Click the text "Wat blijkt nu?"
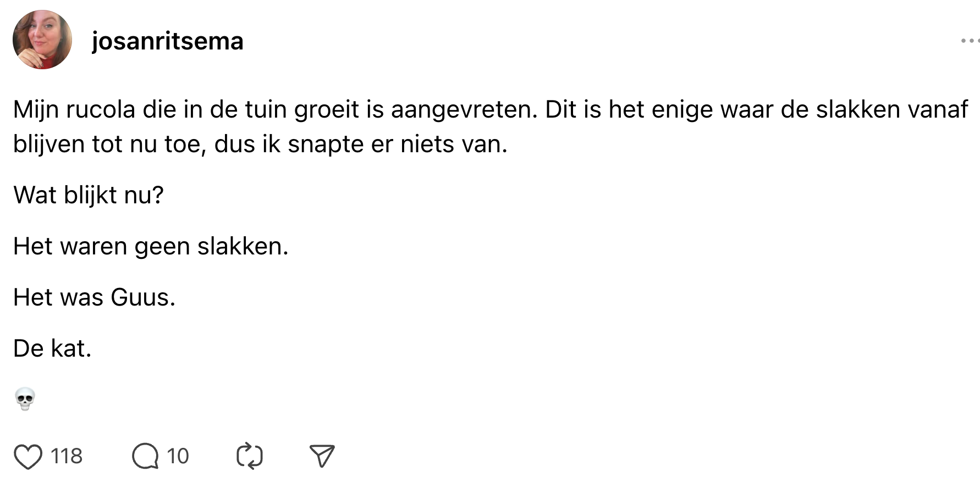Image resolution: width=980 pixels, height=477 pixels. tap(89, 195)
